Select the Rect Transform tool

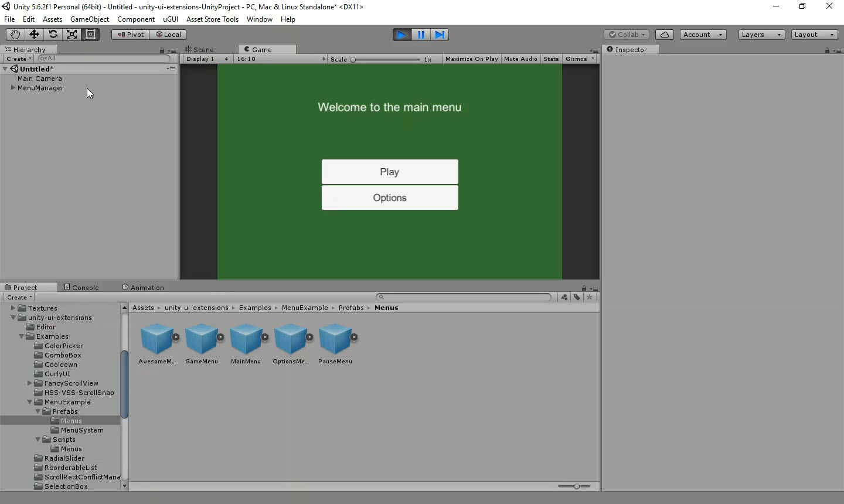coord(90,35)
